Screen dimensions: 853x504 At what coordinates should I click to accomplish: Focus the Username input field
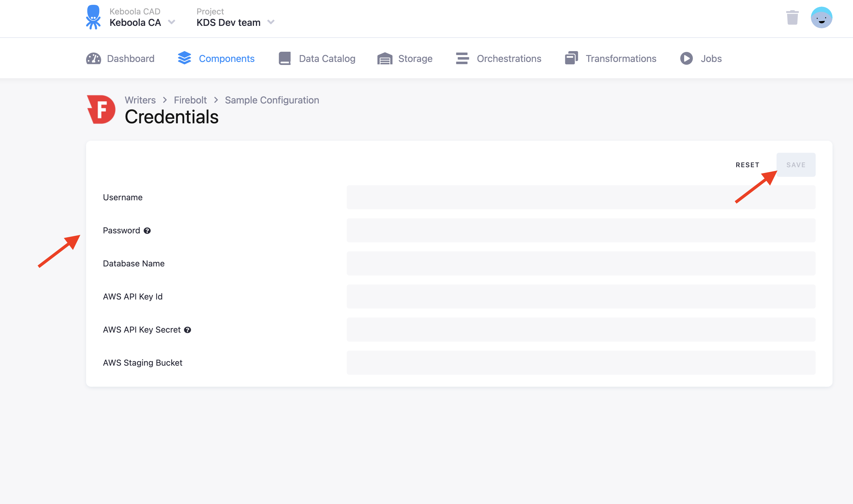coord(581,197)
